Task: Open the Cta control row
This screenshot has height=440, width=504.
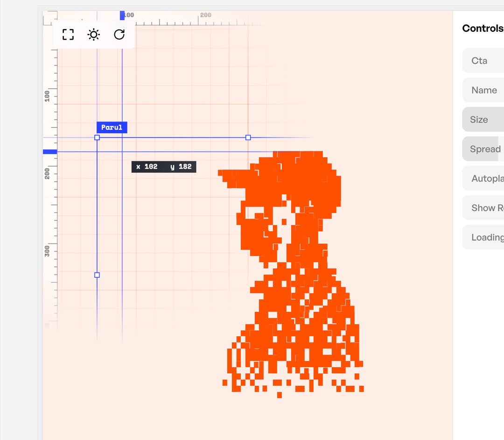Action: tap(483, 60)
